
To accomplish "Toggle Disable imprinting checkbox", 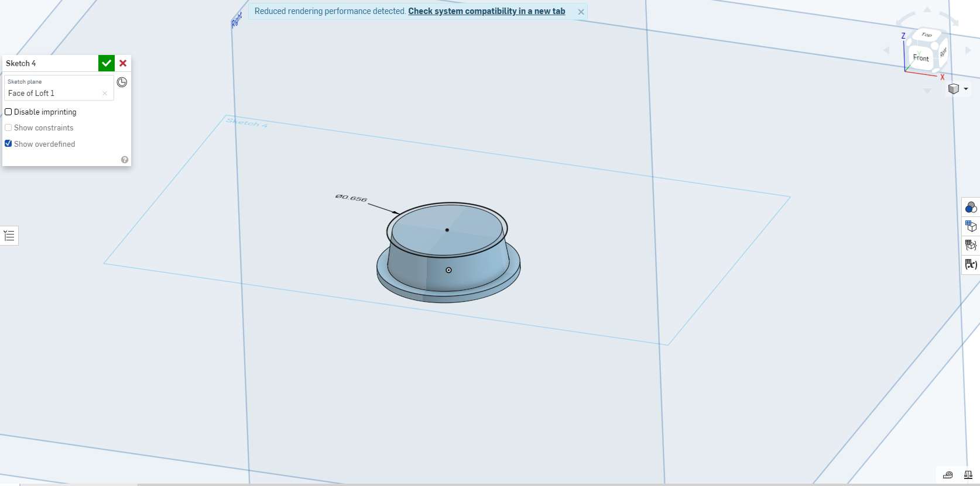I will [8, 112].
